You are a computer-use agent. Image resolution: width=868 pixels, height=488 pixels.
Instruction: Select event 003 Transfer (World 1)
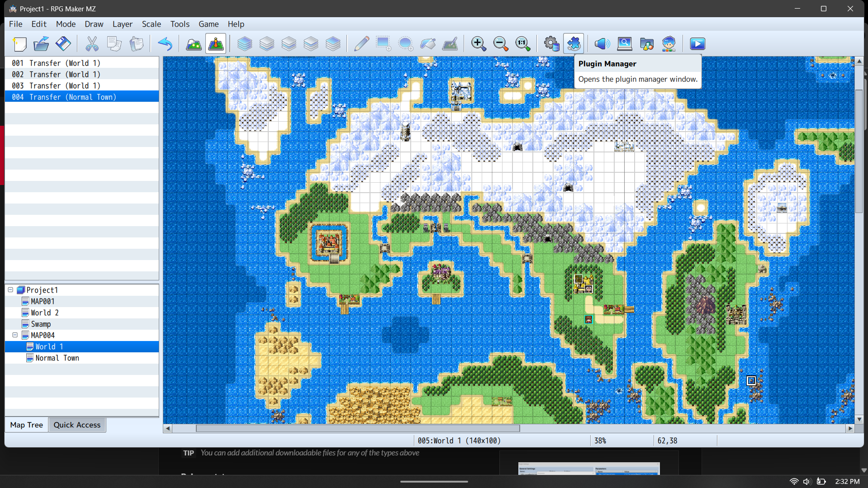(x=82, y=85)
